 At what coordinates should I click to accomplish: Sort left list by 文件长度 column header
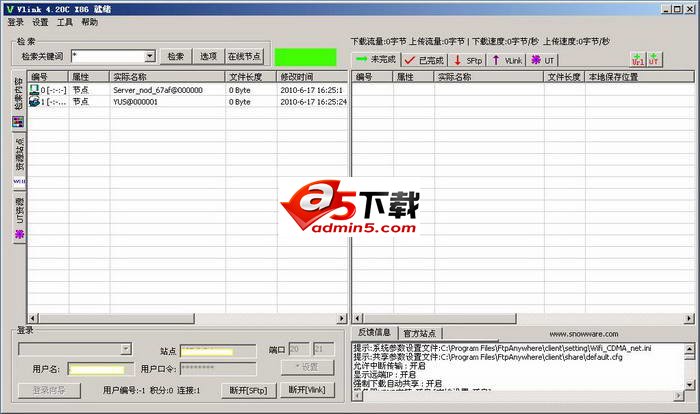pyautogui.click(x=250, y=77)
